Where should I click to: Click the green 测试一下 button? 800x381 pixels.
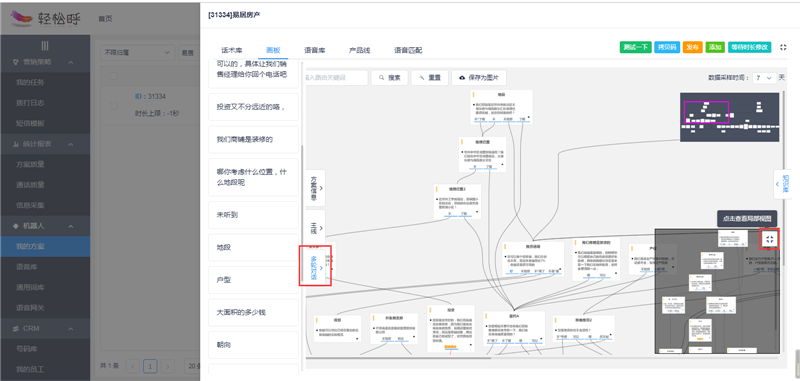point(636,47)
